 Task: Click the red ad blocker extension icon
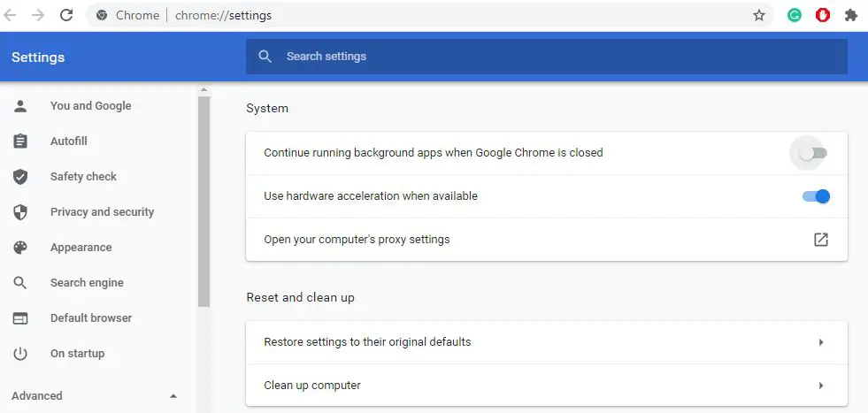click(823, 16)
